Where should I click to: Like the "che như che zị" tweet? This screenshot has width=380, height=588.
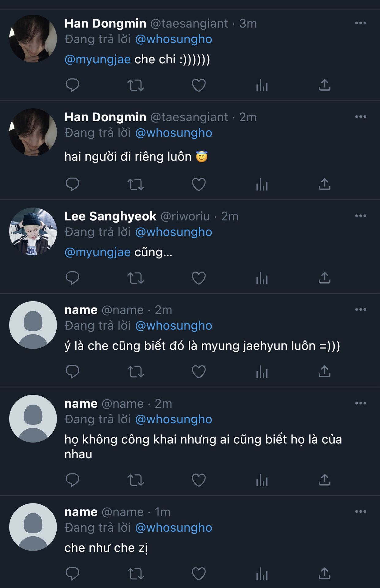(x=198, y=574)
